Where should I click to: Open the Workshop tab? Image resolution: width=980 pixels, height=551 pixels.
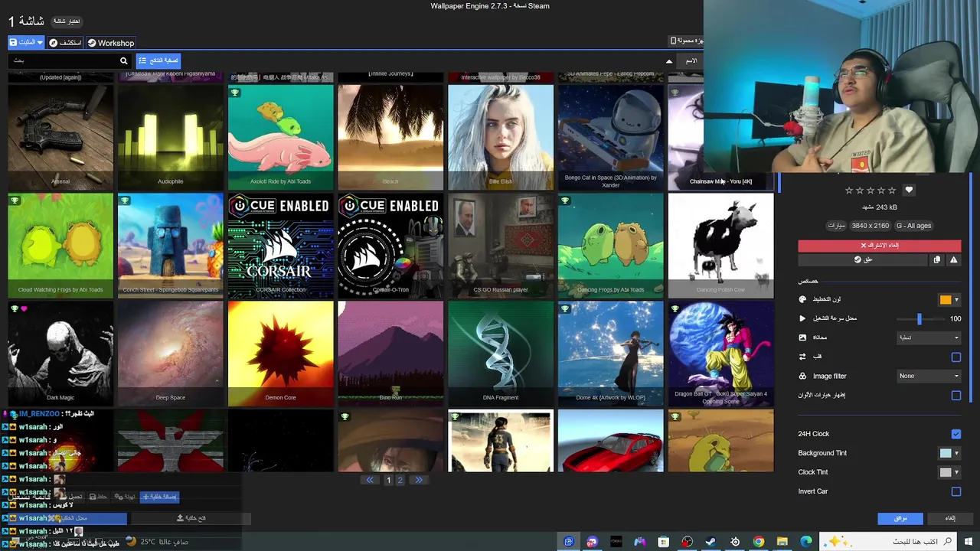coord(111,43)
